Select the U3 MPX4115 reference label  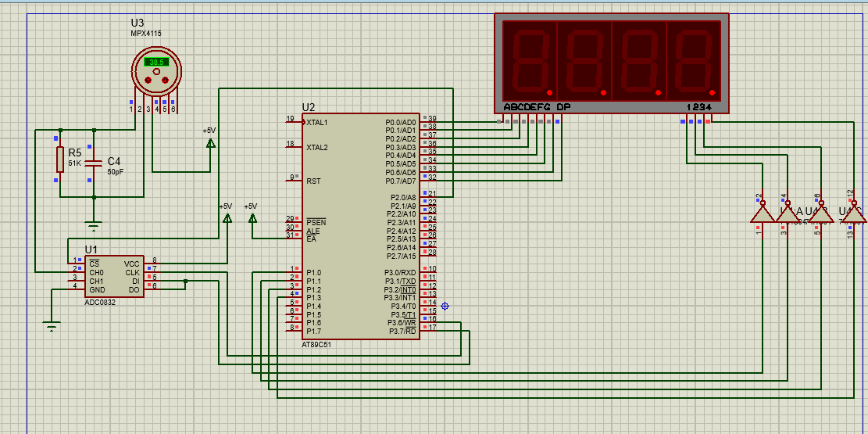click(x=138, y=23)
